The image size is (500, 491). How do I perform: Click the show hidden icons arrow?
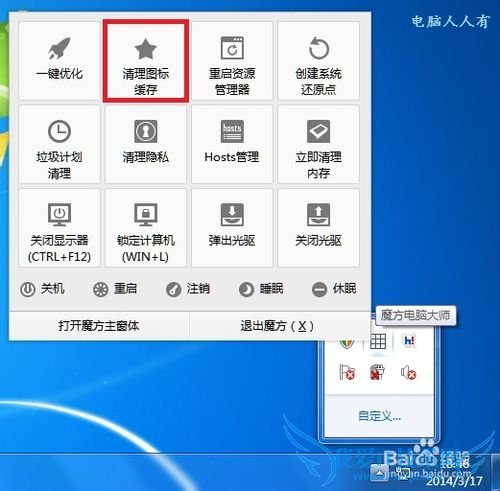pyautogui.click(x=379, y=472)
